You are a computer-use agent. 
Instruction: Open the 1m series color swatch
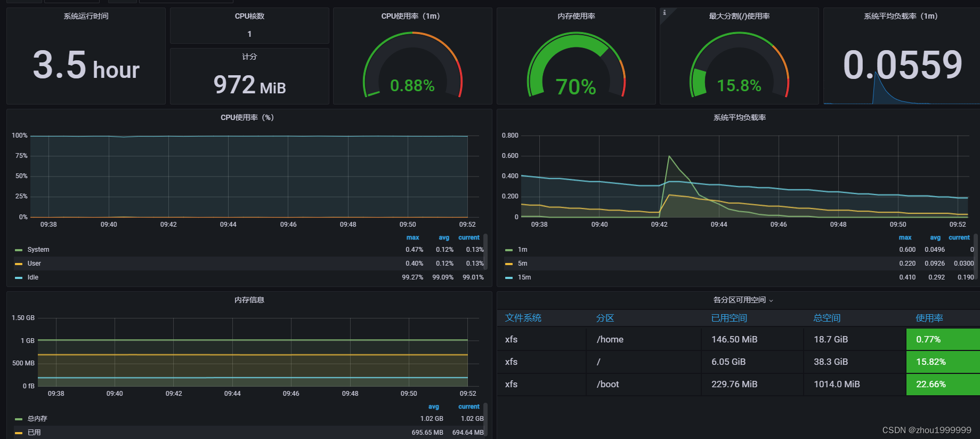[509, 250]
